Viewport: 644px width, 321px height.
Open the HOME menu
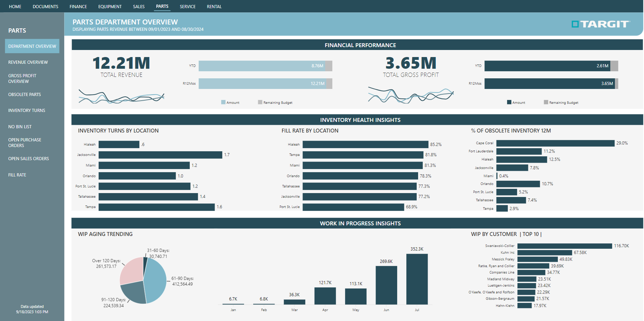(15, 6)
